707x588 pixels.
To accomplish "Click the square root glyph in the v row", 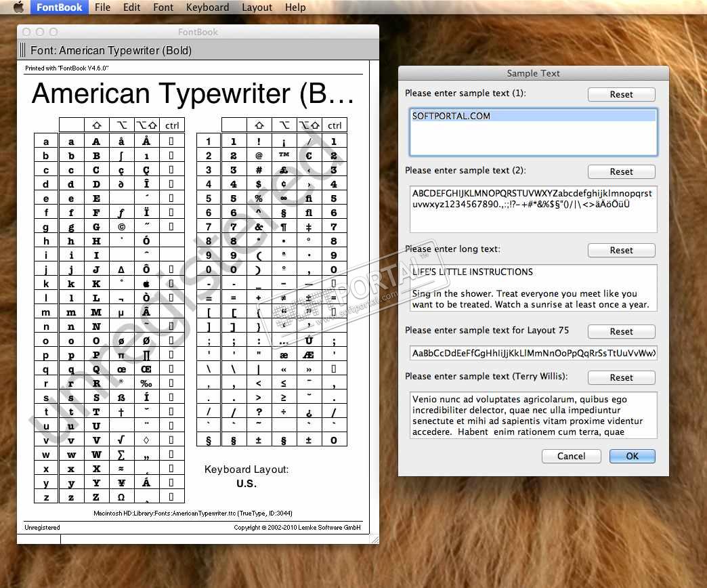I will coord(121,440).
